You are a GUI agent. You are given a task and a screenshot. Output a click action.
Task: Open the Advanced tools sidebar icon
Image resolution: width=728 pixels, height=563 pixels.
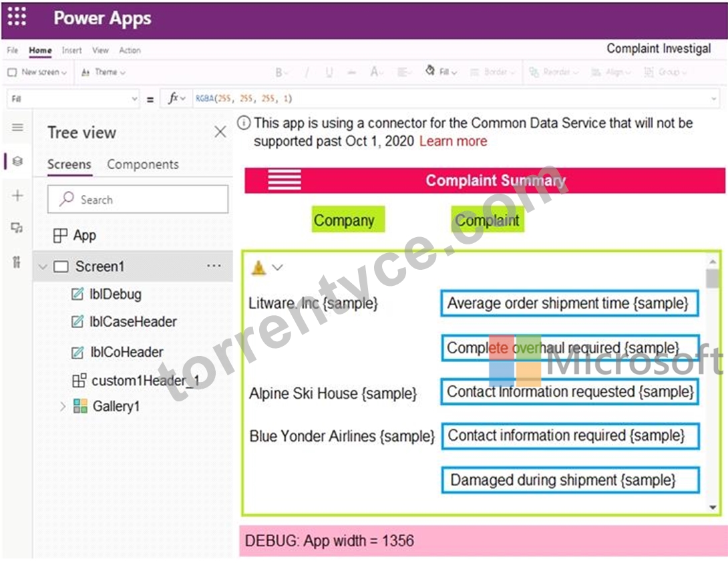[17, 262]
